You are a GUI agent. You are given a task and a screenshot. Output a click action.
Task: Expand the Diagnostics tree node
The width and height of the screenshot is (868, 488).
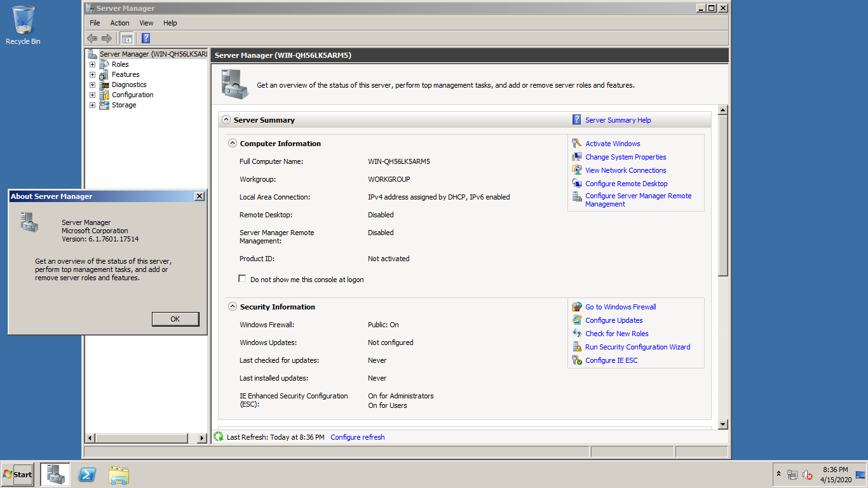[92, 85]
